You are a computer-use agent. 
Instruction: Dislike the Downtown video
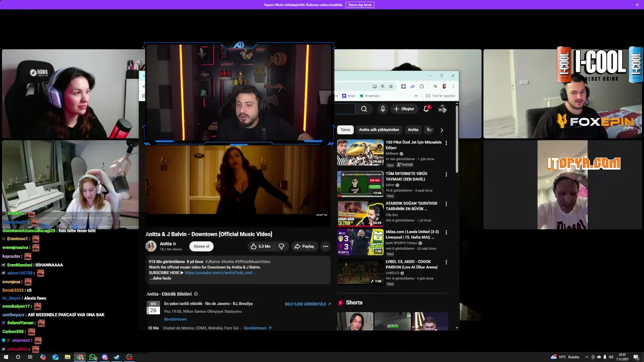coord(281,246)
